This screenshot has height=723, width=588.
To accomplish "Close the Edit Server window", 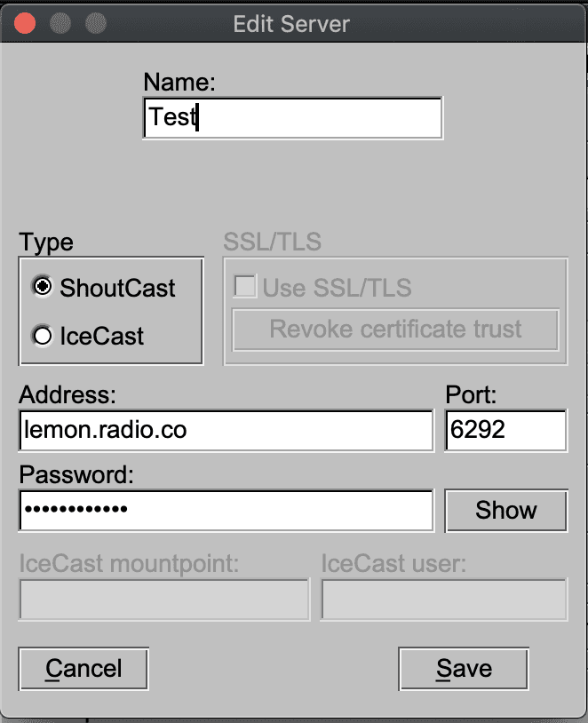I will coord(24,23).
